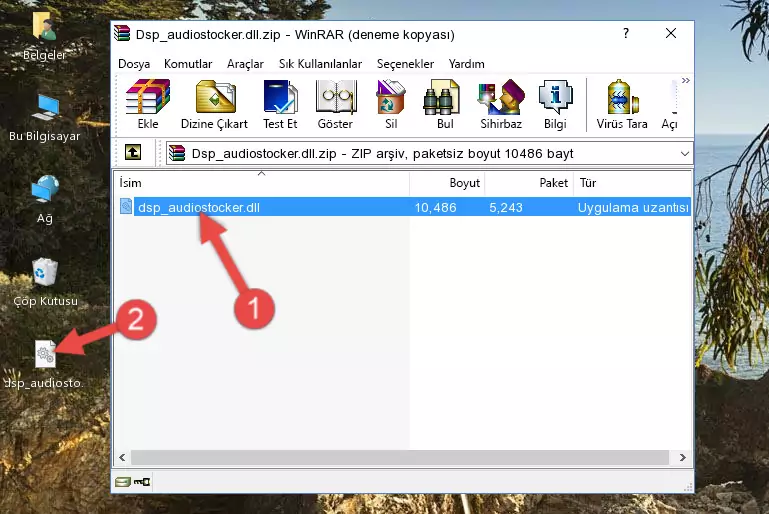Image resolution: width=769 pixels, height=514 pixels.
Task: Select the Bu Bilgisayar desktop icon
Action: 45,118
